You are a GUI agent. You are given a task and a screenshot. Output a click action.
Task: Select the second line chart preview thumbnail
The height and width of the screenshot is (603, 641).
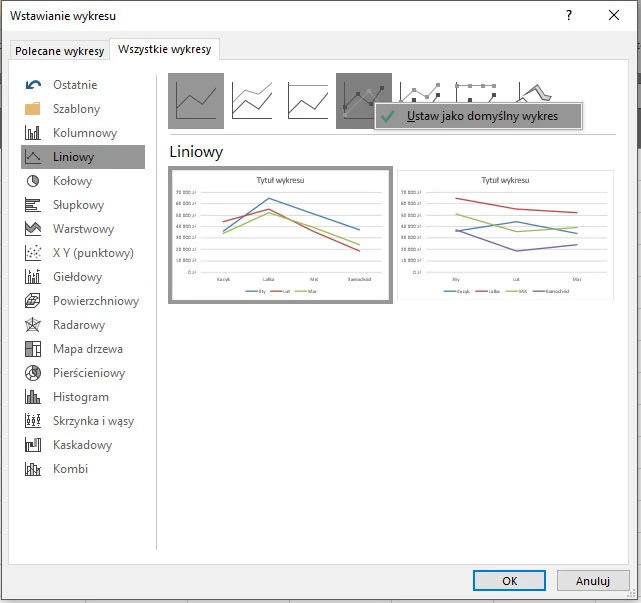click(x=505, y=235)
